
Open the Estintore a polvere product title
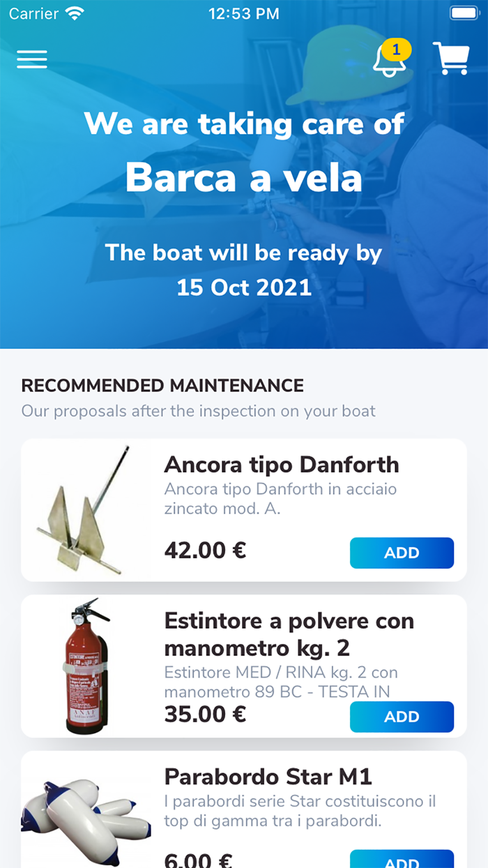click(289, 634)
